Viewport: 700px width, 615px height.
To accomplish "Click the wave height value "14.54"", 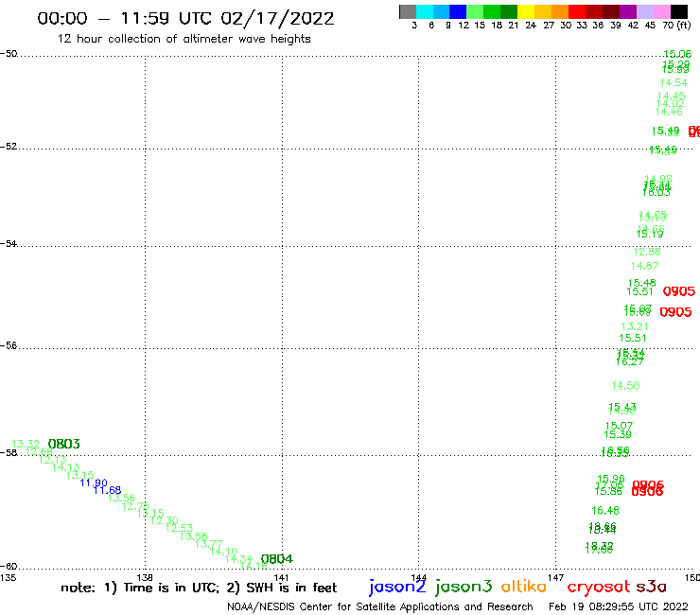I will point(674,82).
